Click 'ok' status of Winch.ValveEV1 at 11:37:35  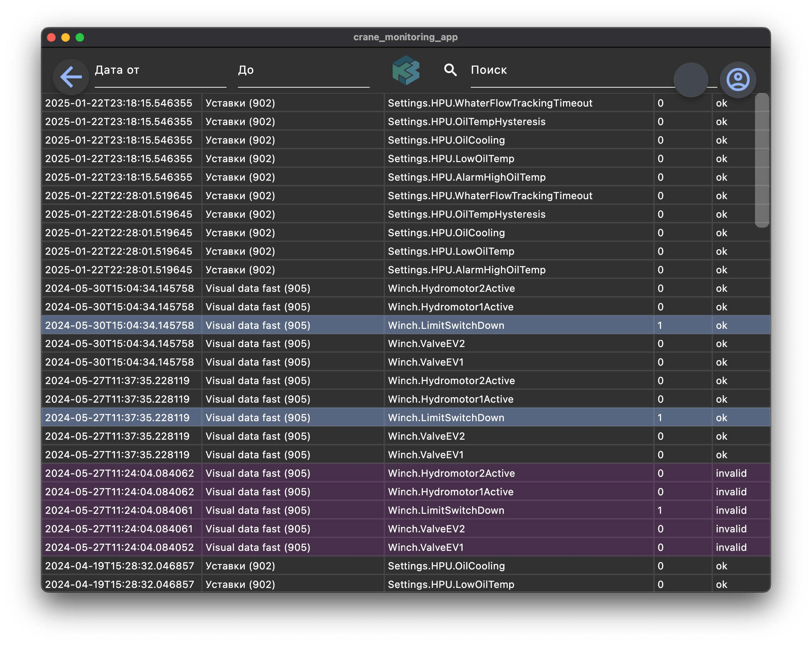(x=721, y=455)
